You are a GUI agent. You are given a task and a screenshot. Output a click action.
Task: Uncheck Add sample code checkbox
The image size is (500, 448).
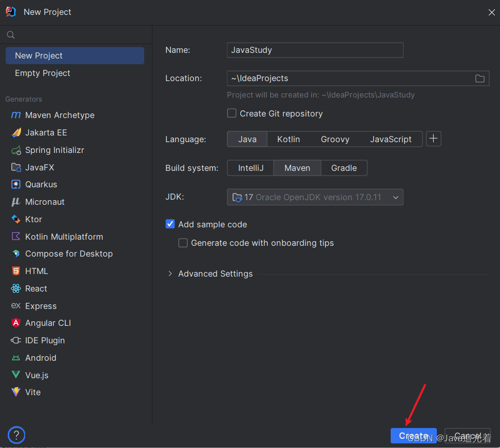click(x=170, y=224)
